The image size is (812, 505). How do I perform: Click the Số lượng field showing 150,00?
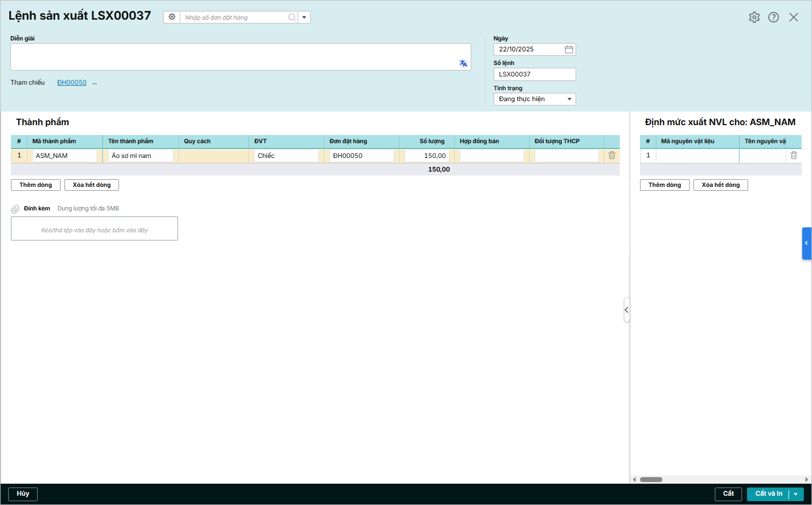pos(427,156)
